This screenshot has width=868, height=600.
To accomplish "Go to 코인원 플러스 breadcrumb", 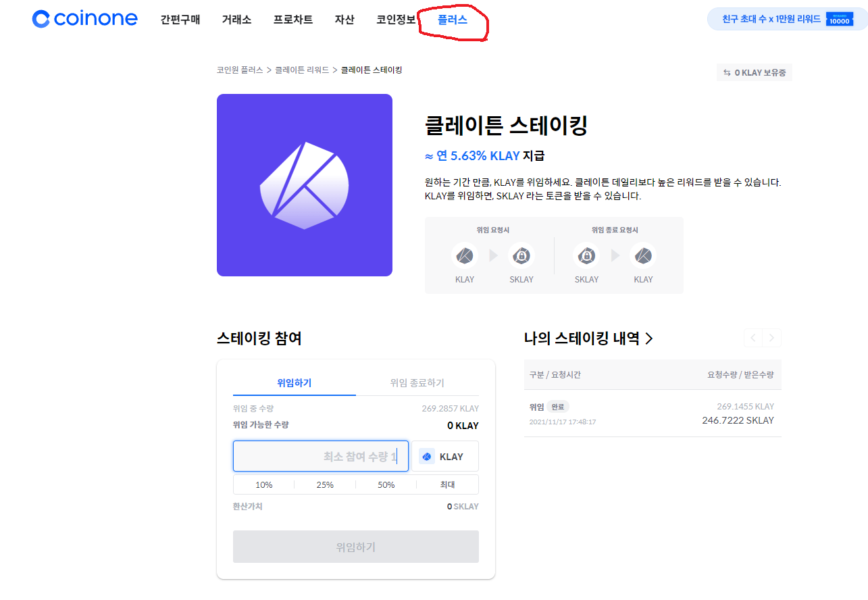I will (x=240, y=70).
